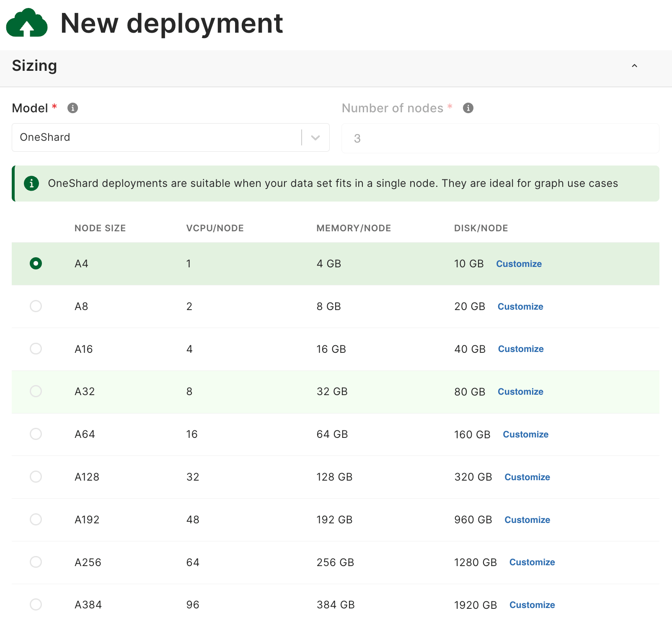Select the A256 node size radio button
Screen dimensions: 672x626
pyautogui.click(x=36, y=562)
